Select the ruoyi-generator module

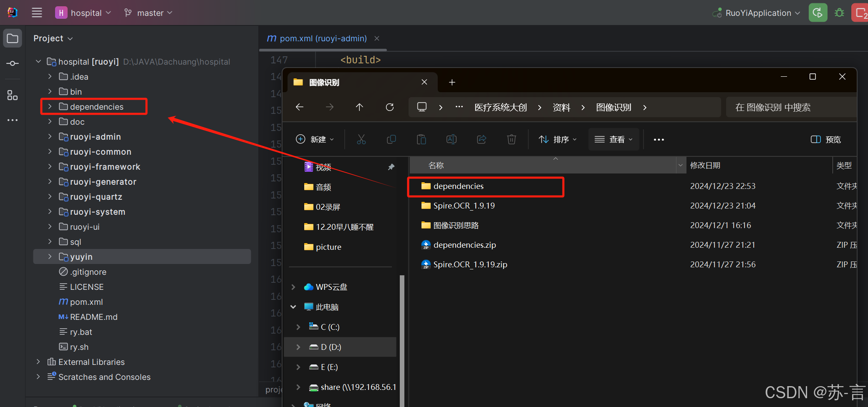pyautogui.click(x=103, y=182)
